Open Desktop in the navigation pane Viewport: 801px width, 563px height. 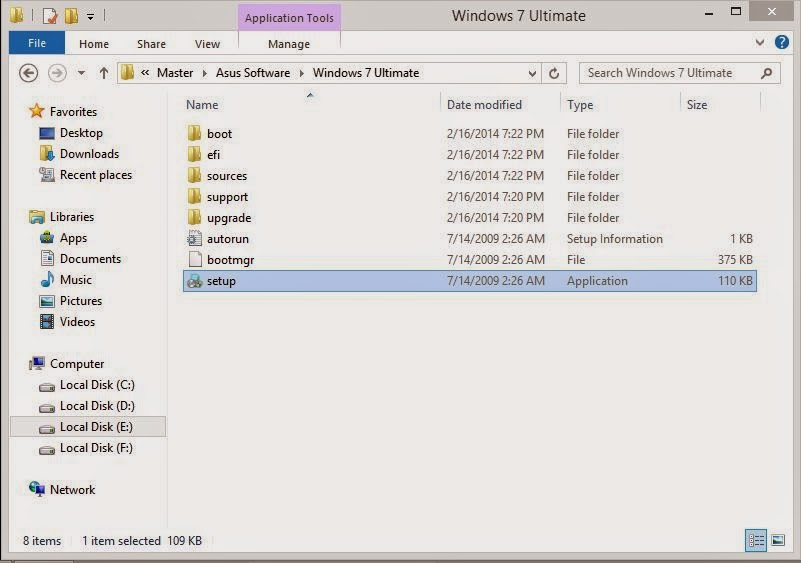[81, 133]
